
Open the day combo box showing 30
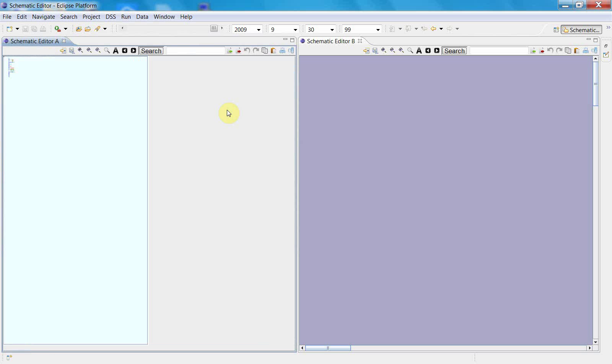point(332,30)
